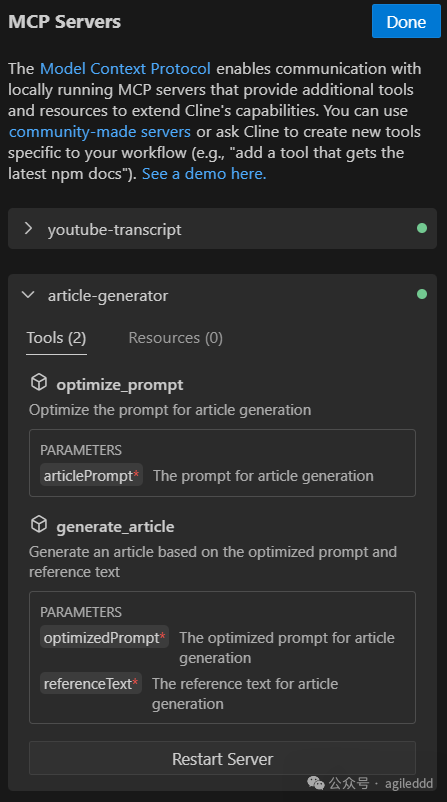Click youtube-transcript green status indicator
Screen dimensions: 447x802
click(421, 228)
